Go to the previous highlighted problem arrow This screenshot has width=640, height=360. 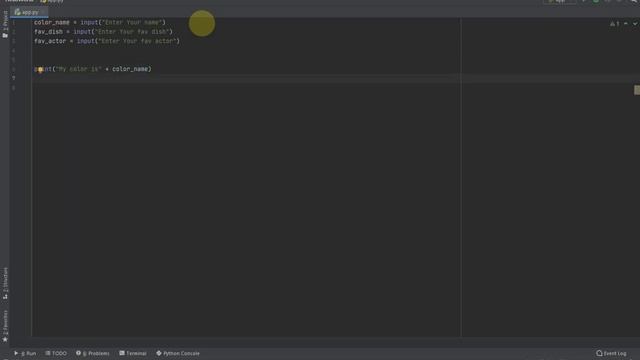(626, 24)
